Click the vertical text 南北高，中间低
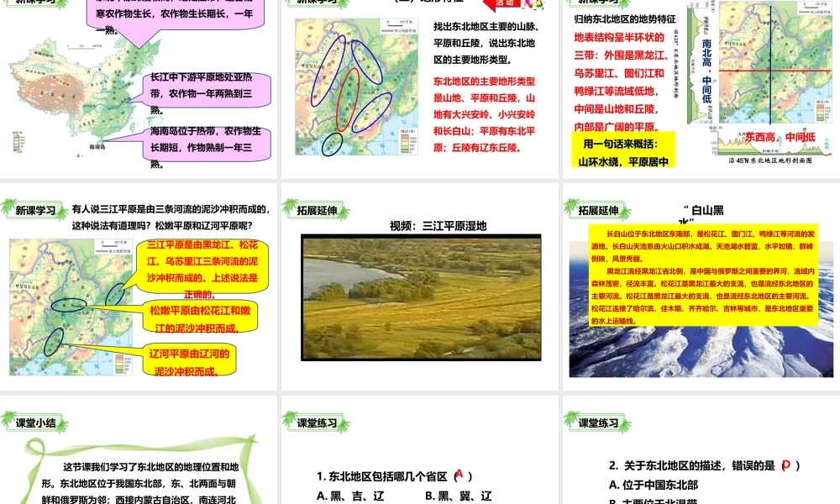Image resolution: width=840 pixels, height=504 pixels. pyautogui.click(x=706, y=71)
